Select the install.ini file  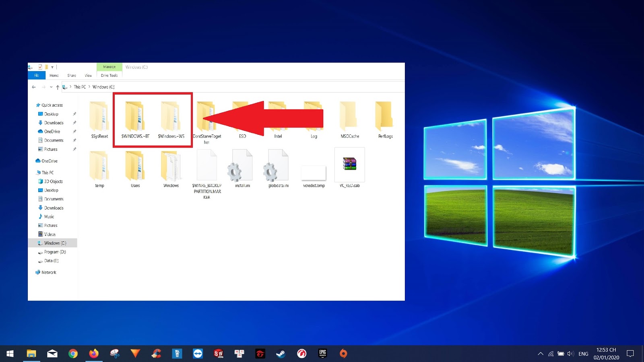pyautogui.click(x=242, y=169)
